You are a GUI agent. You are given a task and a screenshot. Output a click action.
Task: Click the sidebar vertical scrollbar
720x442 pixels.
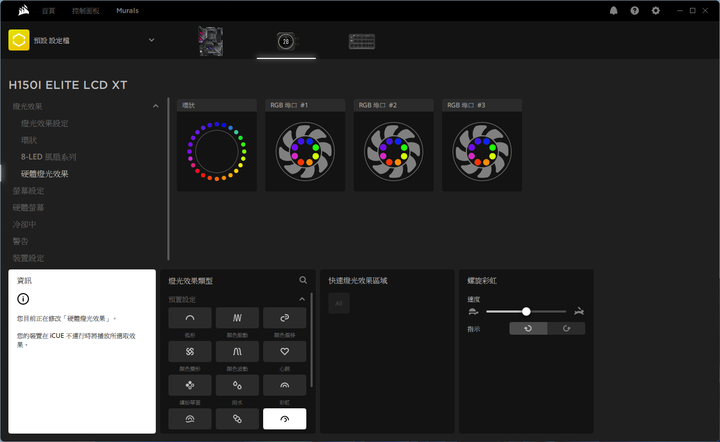(x=169, y=179)
